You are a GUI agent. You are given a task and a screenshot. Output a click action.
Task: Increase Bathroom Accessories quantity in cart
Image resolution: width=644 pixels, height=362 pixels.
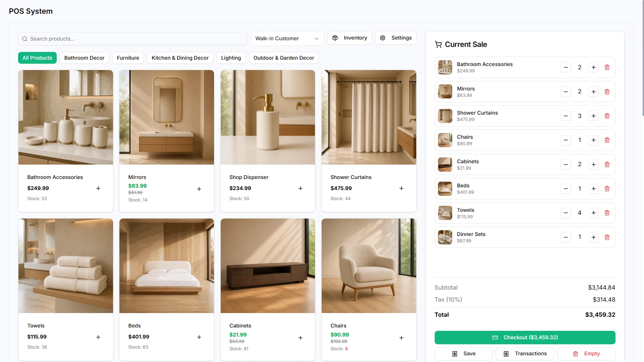[594, 67]
